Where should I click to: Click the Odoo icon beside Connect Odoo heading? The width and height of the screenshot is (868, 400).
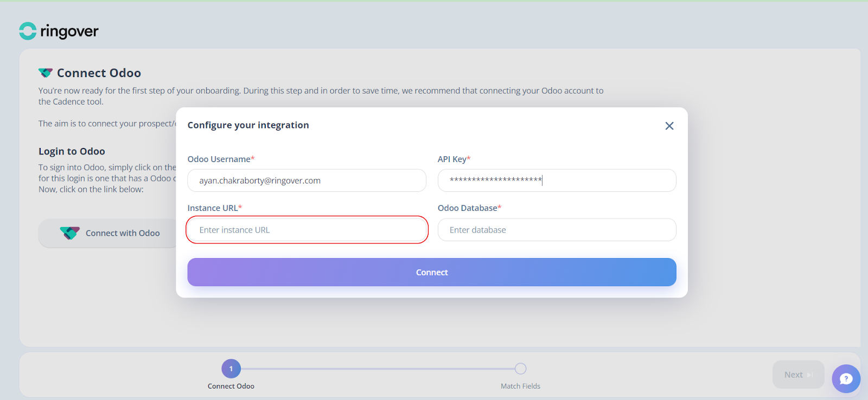pyautogui.click(x=46, y=73)
